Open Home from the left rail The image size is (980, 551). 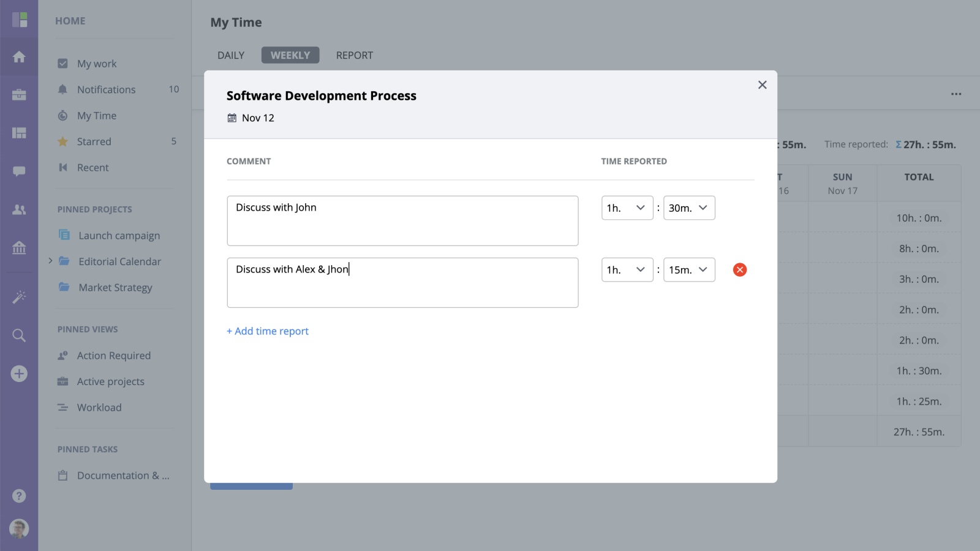19,57
